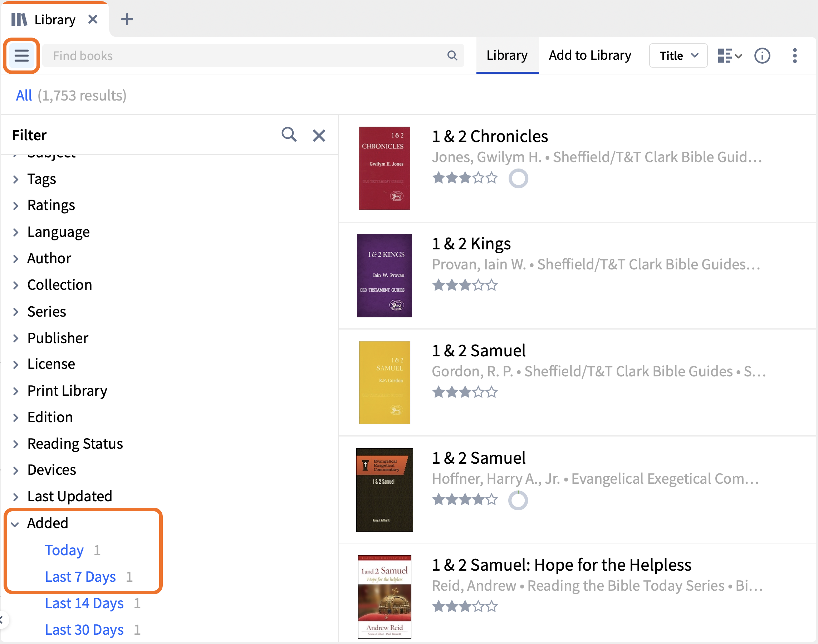Open the 1 & 2 Chronicles cover thumbnail
818x644 pixels.
[384, 168]
